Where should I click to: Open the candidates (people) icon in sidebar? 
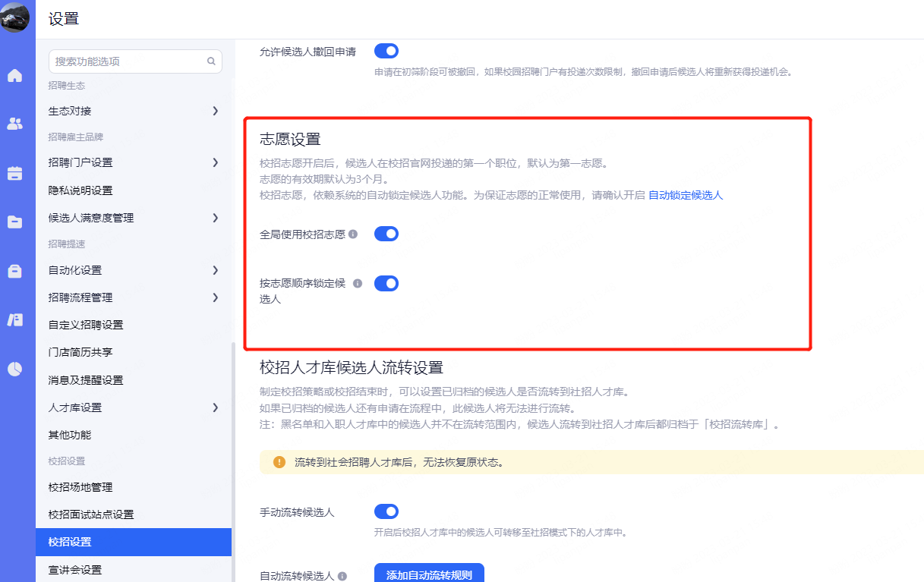pyautogui.click(x=14, y=124)
